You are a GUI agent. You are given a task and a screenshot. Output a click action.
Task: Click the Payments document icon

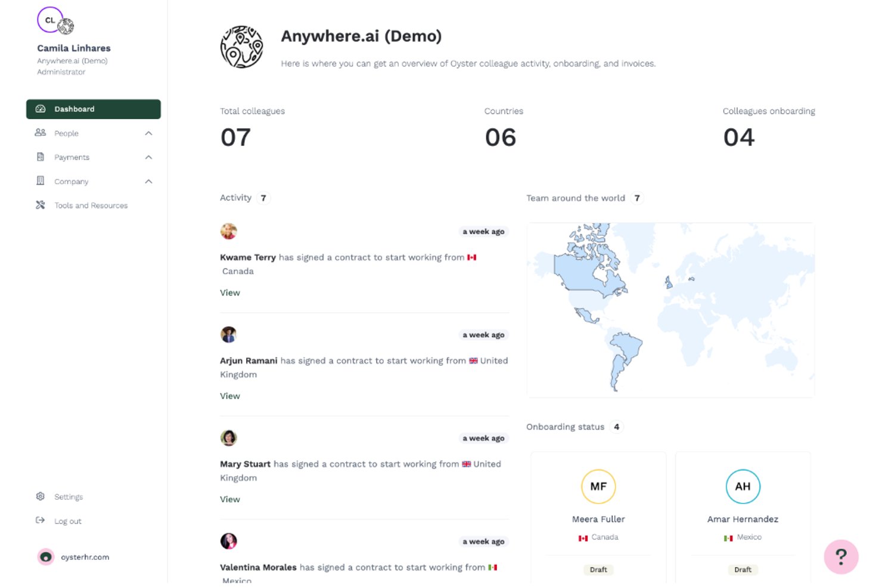[41, 157]
